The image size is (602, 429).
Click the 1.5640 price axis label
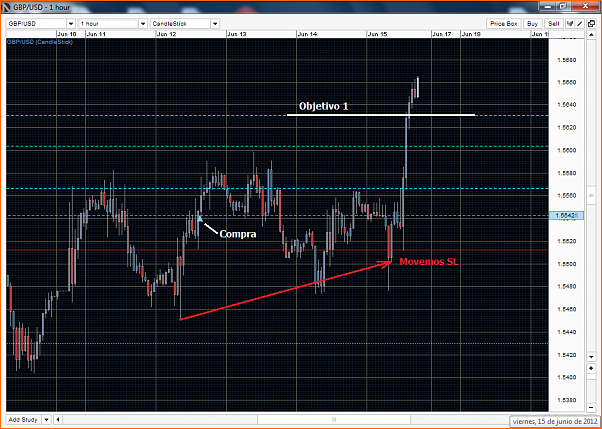(x=566, y=105)
